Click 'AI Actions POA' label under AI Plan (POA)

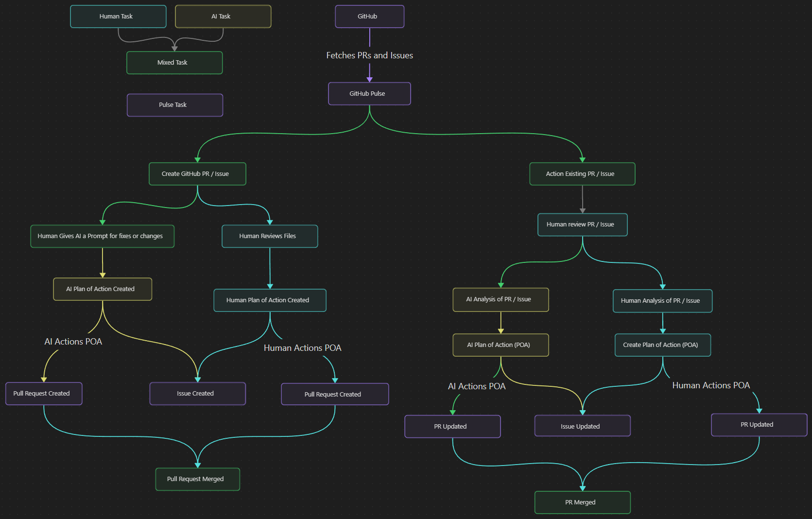477,386
